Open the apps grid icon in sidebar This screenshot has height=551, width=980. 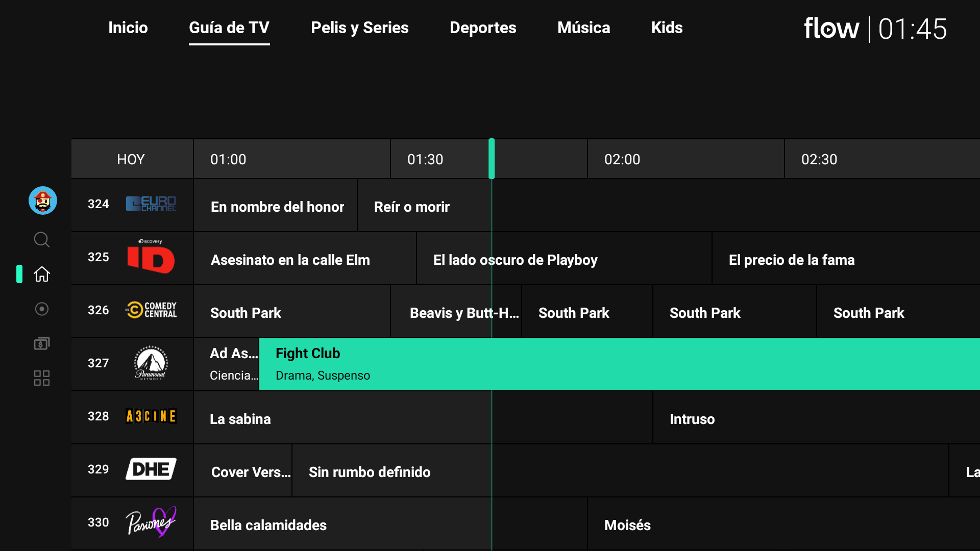point(42,378)
